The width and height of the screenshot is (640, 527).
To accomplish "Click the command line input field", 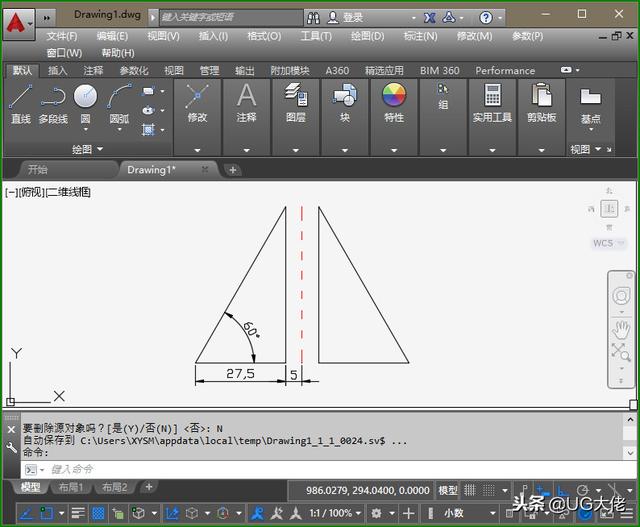I will coord(300,469).
